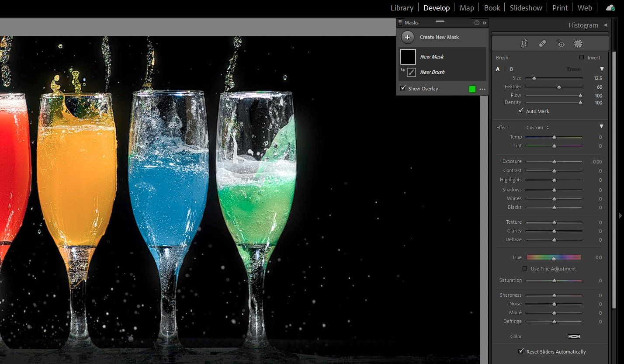Expand right panel edge arrow

(x=621, y=215)
